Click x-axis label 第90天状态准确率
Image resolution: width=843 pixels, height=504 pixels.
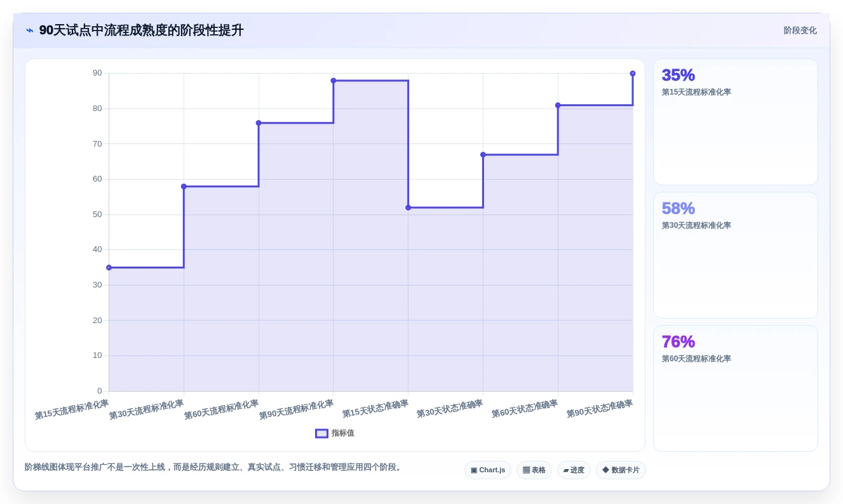[x=600, y=409]
